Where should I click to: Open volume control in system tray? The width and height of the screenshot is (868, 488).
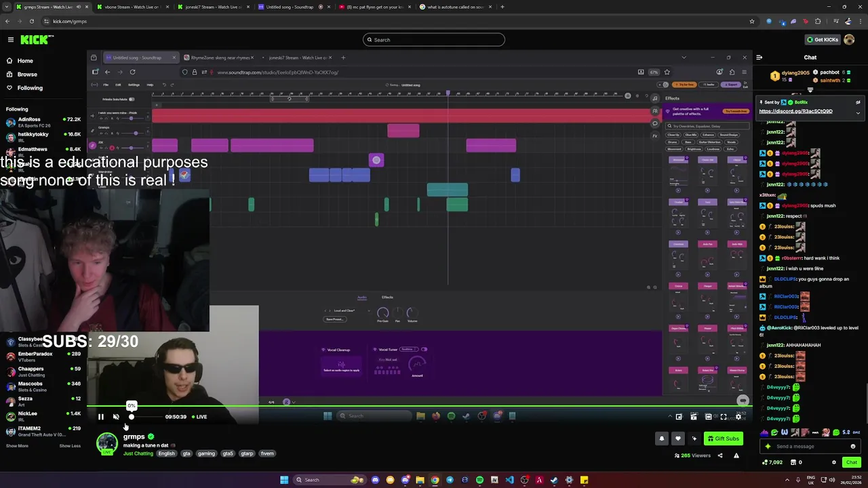pyautogui.click(x=832, y=480)
